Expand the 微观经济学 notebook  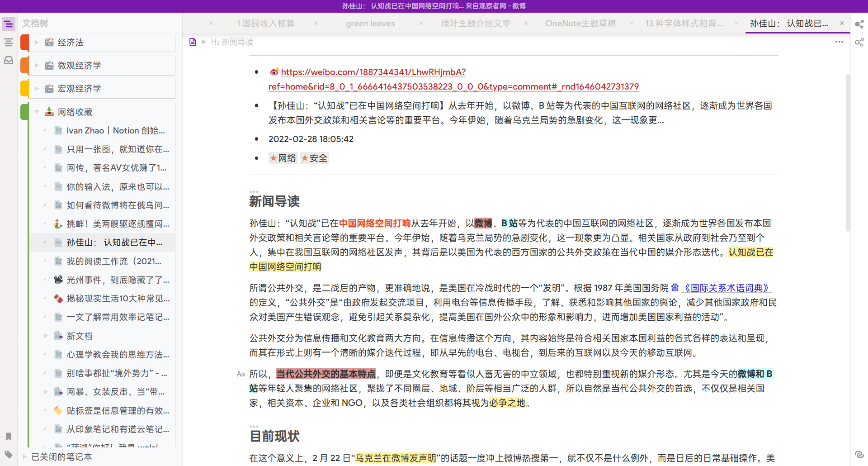pyautogui.click(x=37, y=66)
